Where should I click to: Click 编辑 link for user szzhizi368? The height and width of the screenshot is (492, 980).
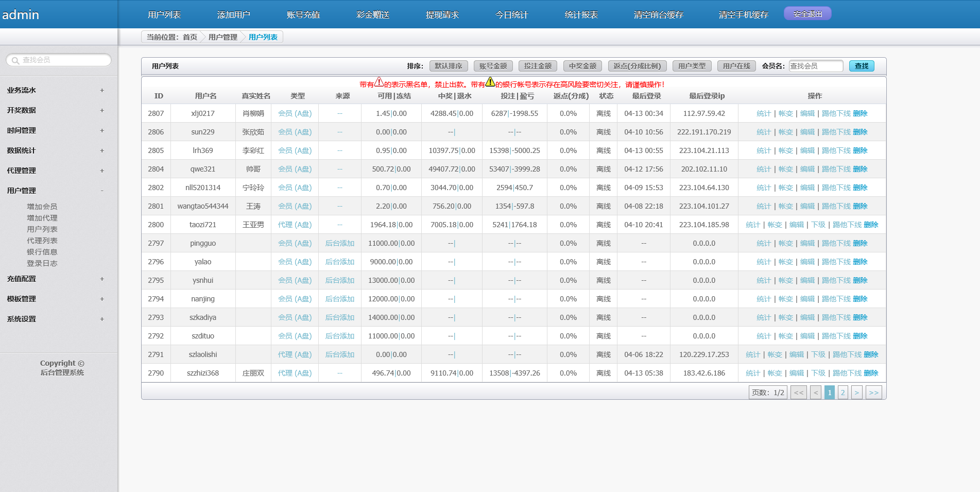pos(797,373)
